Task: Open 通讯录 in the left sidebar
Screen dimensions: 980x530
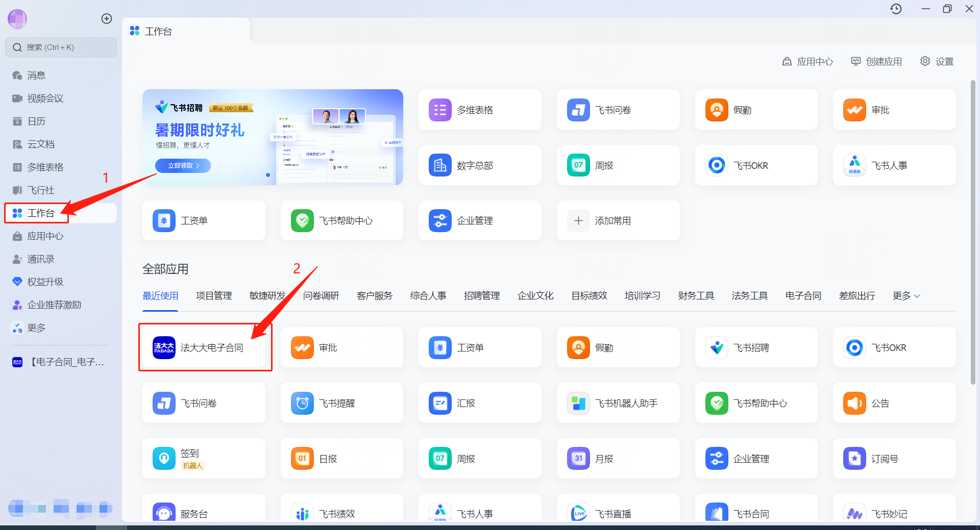Action: point(40,259)
